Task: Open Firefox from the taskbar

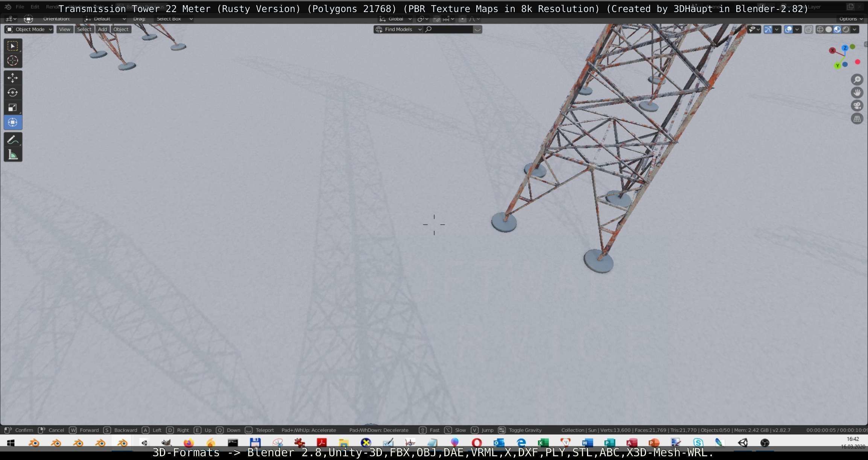Action: coord(188,443)
